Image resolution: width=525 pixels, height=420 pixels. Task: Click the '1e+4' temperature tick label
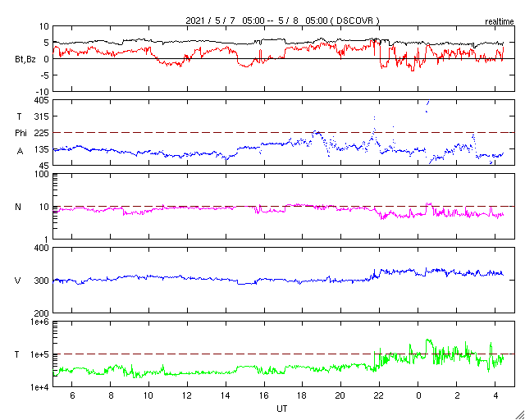tap(39, 387)
